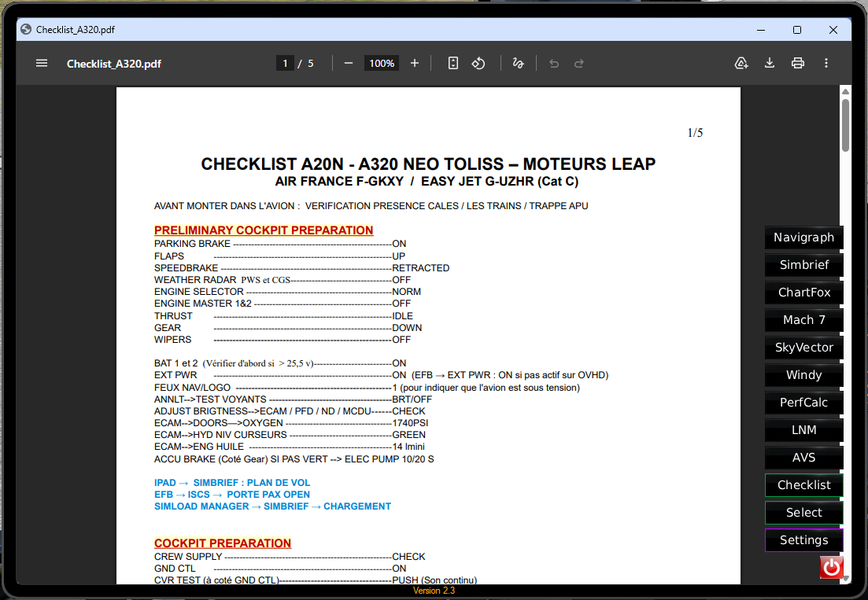Click the undo arrow icon
Screen dimensions: 868x600
click(x=553, y=64)
